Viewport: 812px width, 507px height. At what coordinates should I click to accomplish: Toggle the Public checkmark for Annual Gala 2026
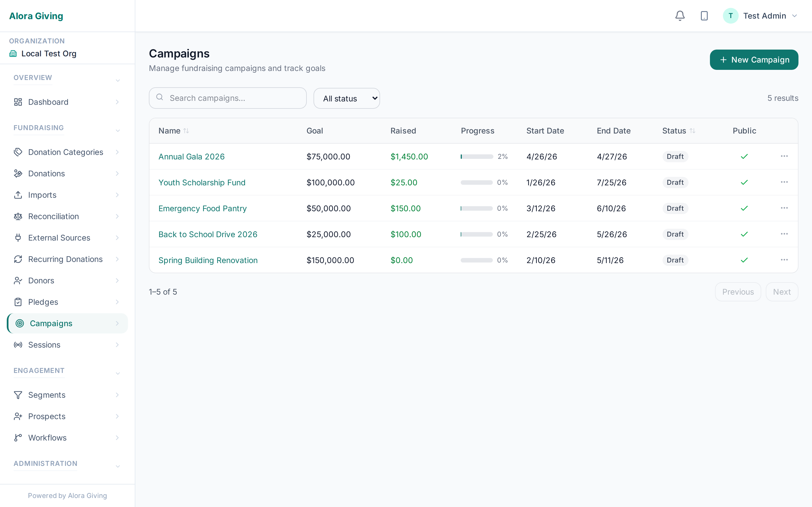click(744, 156)
